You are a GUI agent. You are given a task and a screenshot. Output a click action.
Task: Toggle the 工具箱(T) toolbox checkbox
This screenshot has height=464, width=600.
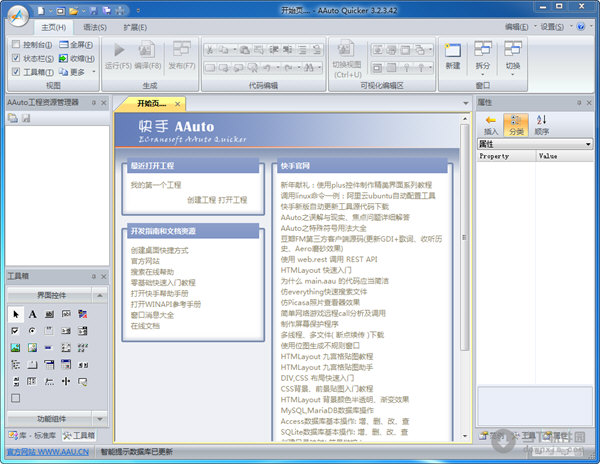pyautogui.click(x=16, y=72)
